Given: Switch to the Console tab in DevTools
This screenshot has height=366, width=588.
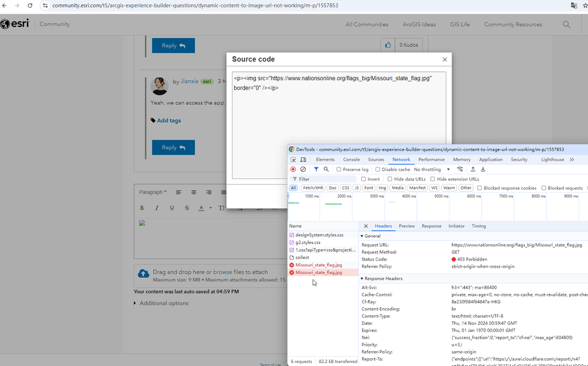Looking at the screenshot, I should pyautogui.click(x=351, y=160).
